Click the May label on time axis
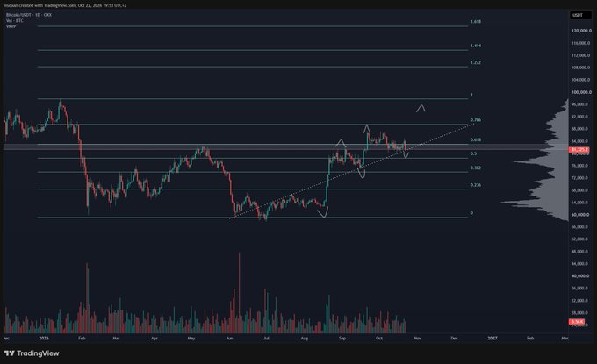 coord(191,339)
